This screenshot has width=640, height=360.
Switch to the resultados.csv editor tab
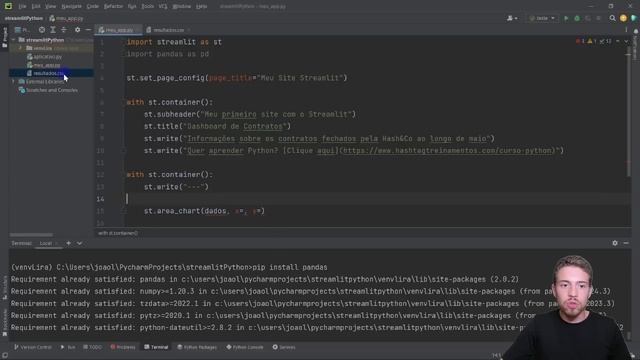click(x=168, y=30)
